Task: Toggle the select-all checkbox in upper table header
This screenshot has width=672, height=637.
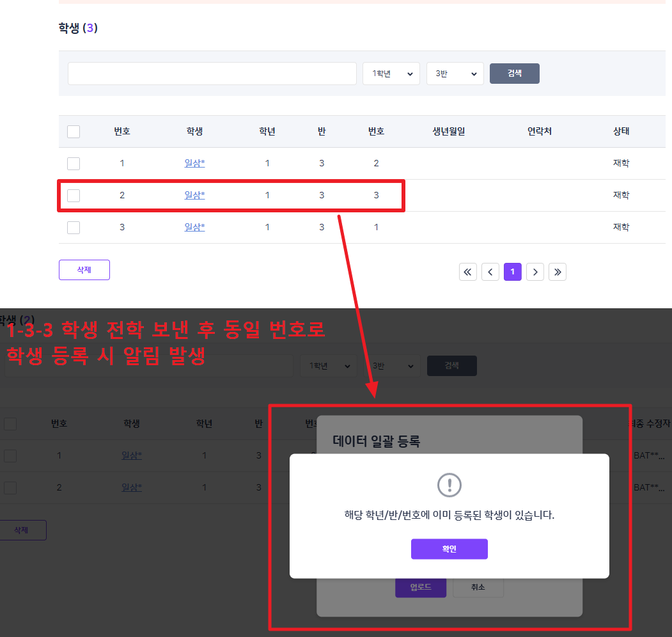Action: point(74,132)
